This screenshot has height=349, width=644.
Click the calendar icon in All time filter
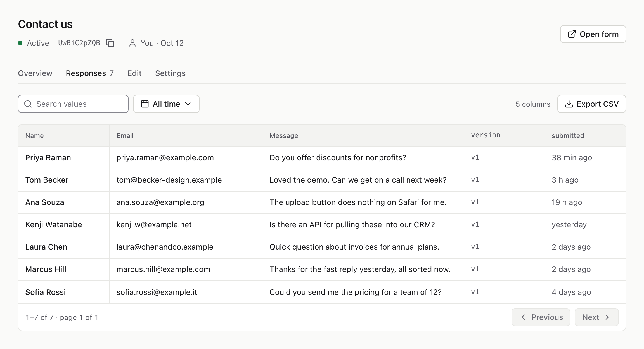[145, 104]
